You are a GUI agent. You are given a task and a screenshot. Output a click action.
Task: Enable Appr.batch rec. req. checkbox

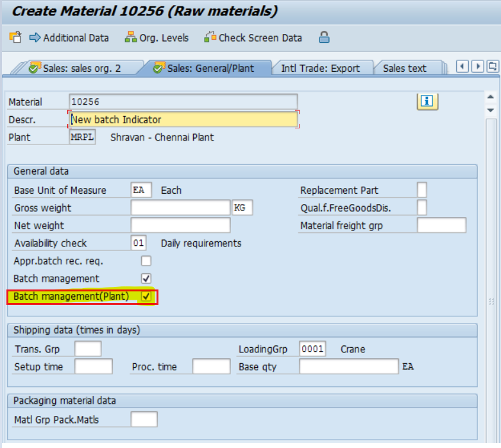click(x=146, y=261)
